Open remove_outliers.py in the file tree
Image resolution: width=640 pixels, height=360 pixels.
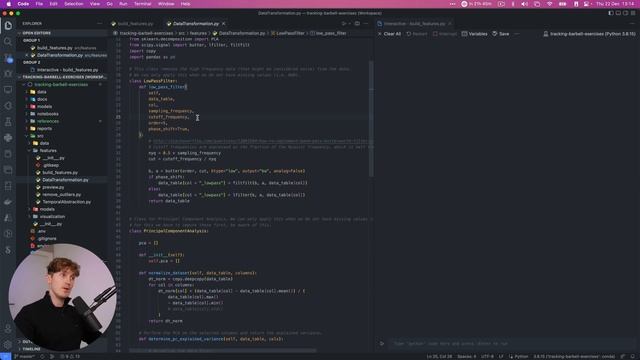(x=62, y=195)
